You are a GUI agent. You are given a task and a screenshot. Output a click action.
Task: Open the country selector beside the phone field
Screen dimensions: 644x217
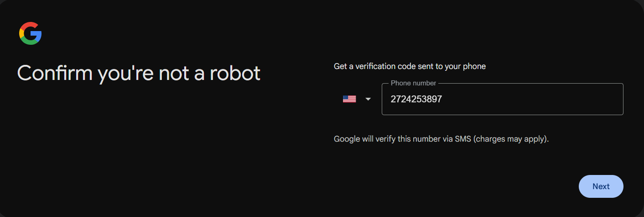pyautogui.click(x=357, y=99)
